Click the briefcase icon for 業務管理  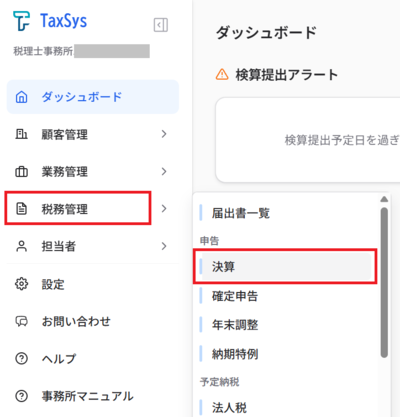click(22, 172)
